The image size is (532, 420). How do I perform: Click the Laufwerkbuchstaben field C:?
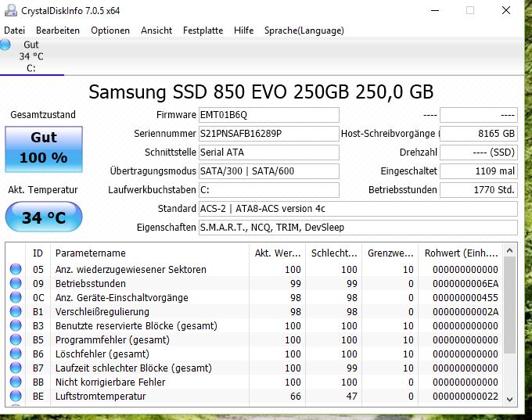point(268,189)
